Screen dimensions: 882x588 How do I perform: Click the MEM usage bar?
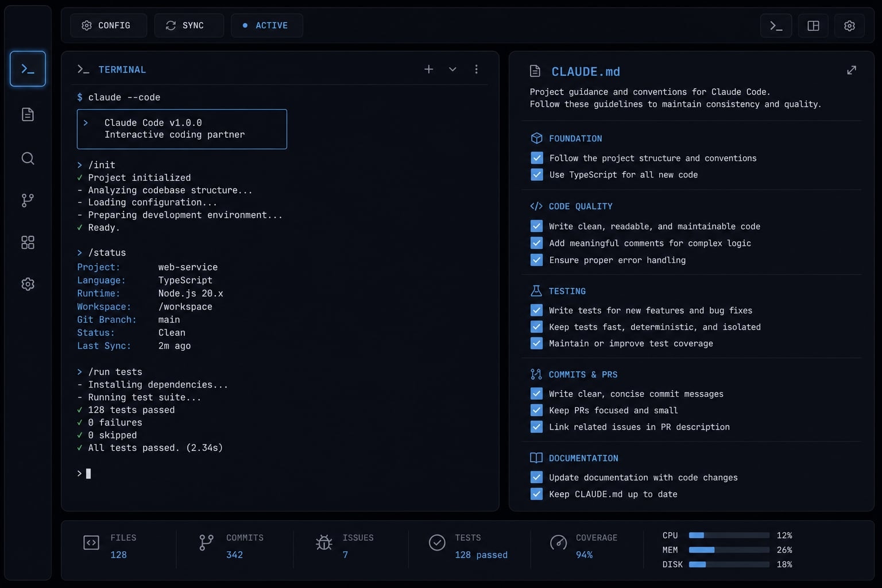pos(729,550)
